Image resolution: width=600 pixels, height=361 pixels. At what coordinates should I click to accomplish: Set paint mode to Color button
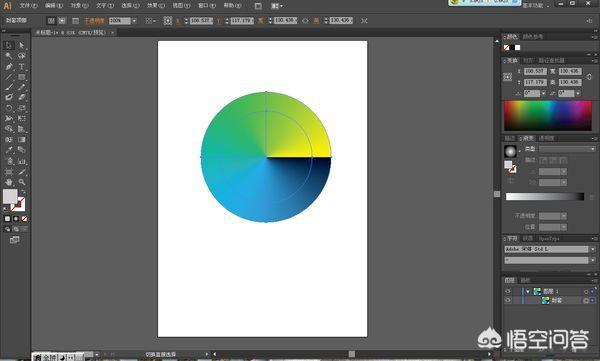click(x=7, y=219)
